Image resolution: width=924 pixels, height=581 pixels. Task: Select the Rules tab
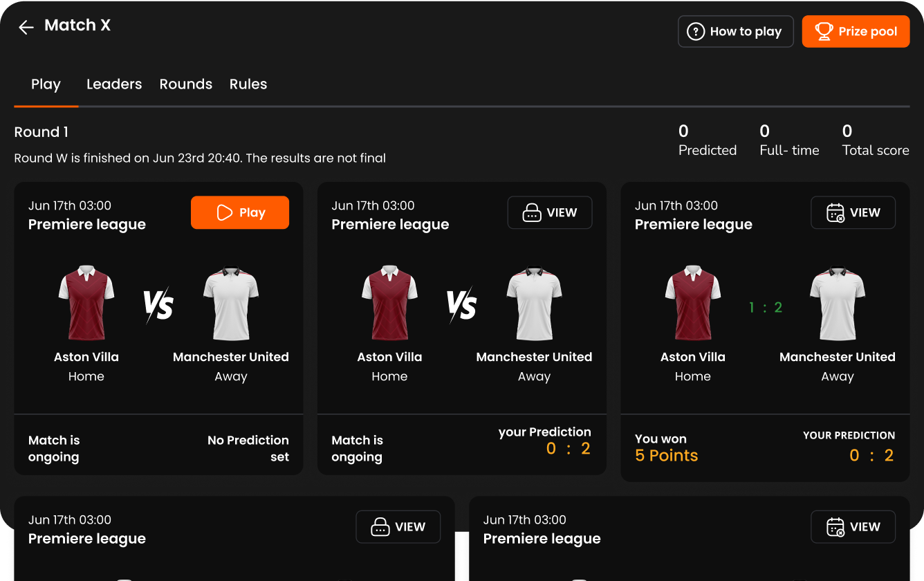(x=248, y=84)
